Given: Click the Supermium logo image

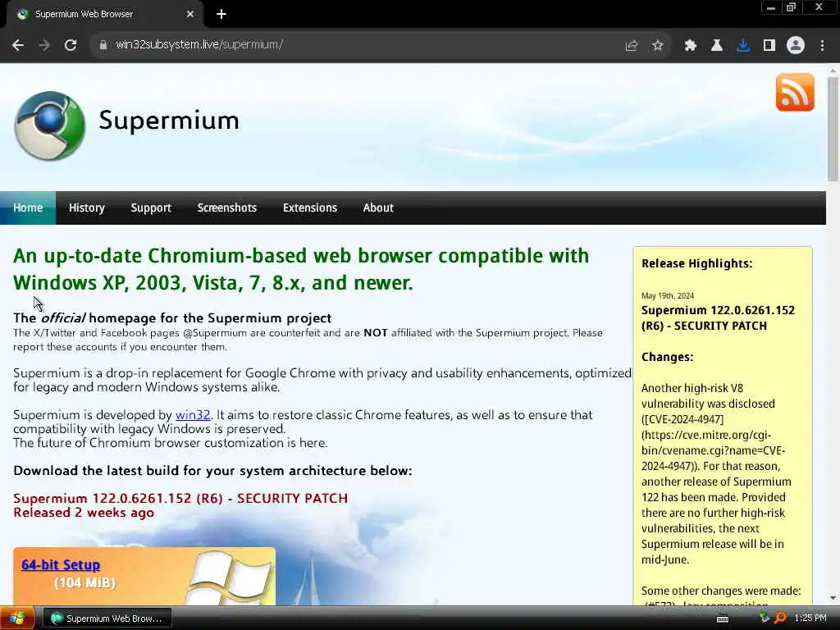Looking at the screenshot, I should click(49, 126).
